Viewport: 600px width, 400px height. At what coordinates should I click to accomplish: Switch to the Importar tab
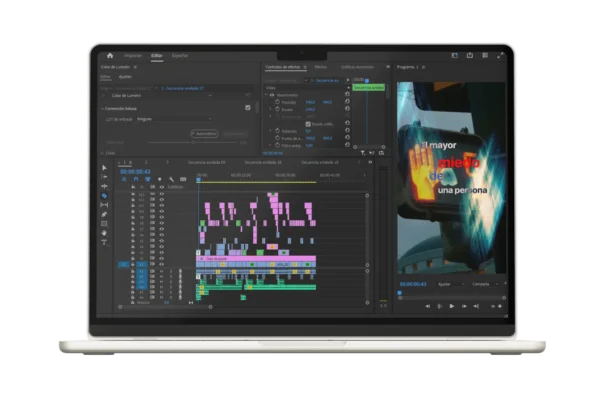(x=133, y=56)
